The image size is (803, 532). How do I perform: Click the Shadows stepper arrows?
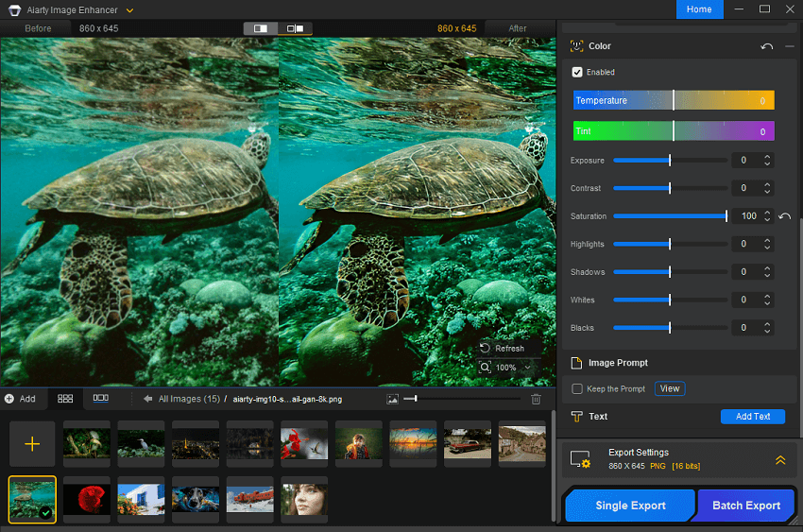click(767, 272)
